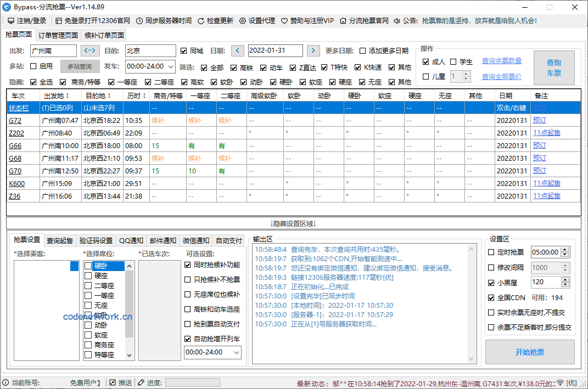This screenshot has width=588, height=389.
Task: Open 12306 official site without login
Action: pos(59,21)
